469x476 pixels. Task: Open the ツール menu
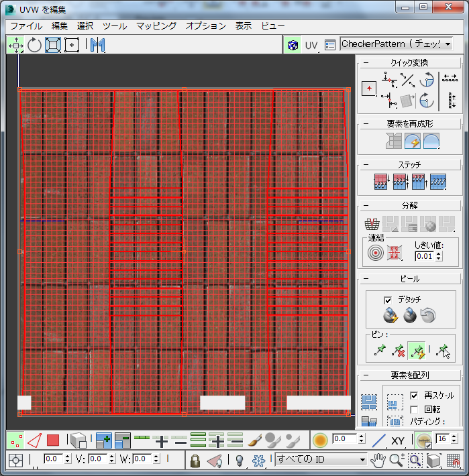click(115, 26)
